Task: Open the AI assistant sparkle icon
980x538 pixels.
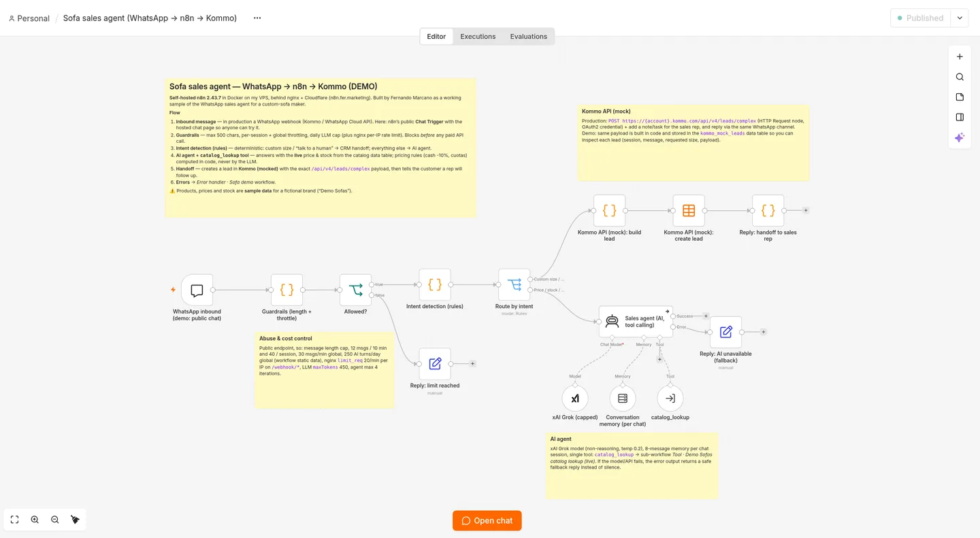Action: (960, 137)
